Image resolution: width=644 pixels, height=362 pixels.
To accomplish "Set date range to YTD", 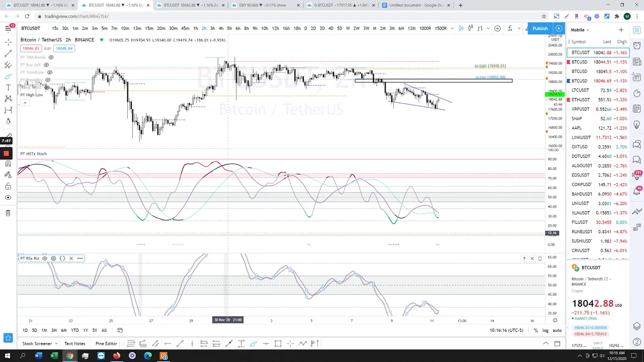I will coord(74,330).
